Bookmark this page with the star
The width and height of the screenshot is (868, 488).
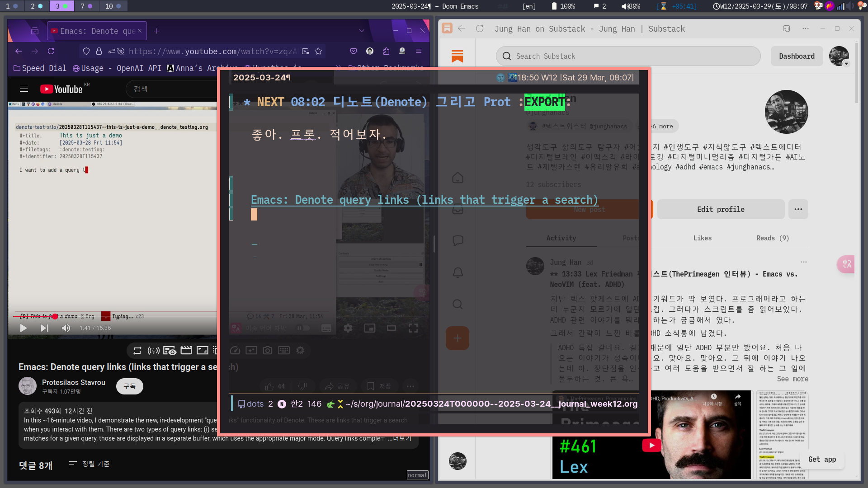[318, 51]
